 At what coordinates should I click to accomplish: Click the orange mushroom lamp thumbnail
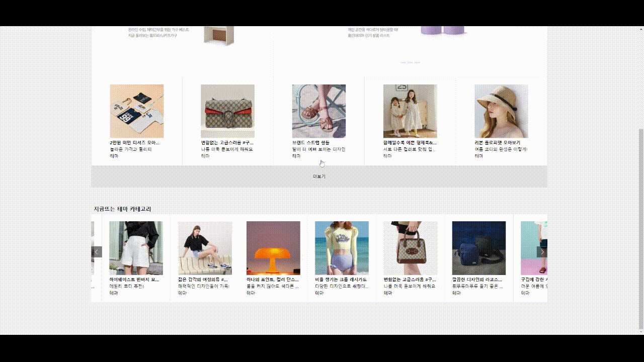[274, 247]
